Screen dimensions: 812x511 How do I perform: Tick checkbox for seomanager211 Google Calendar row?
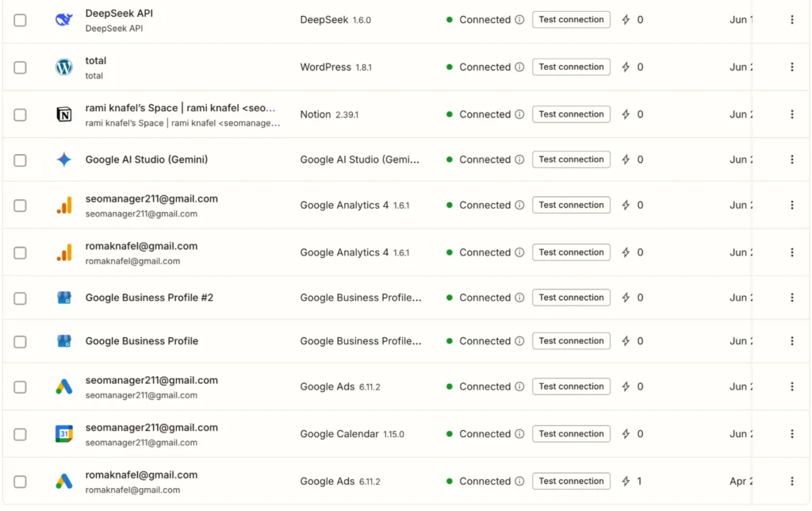(20, 434)
